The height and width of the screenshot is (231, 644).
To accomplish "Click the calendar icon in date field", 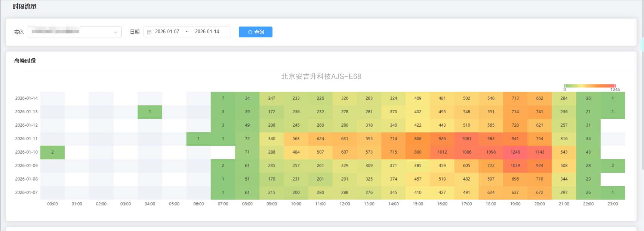I will click(x=149, y=32).
